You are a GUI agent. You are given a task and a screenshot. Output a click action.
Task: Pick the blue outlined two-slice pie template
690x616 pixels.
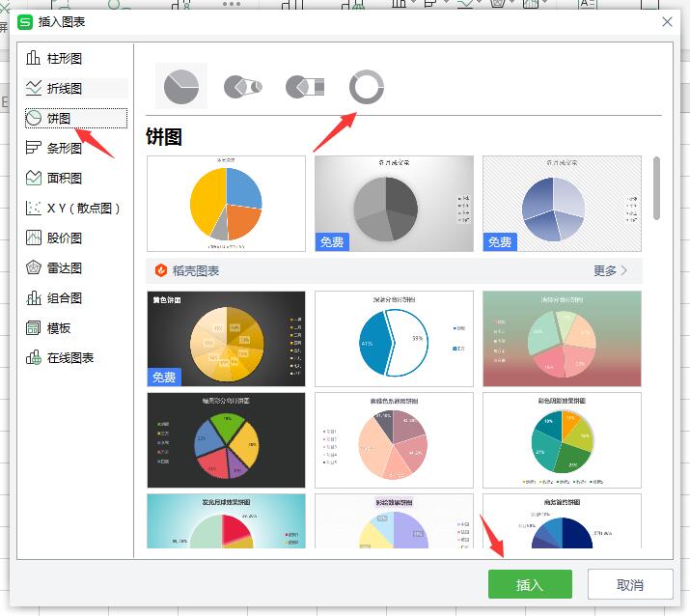coord(395,339)
